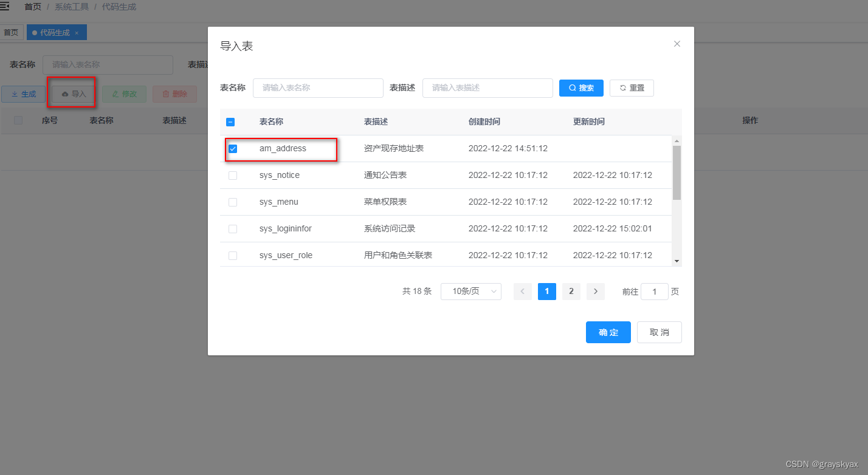Click the 确定 confirm button
868x475 pixels.
click(x=608, y=332)
